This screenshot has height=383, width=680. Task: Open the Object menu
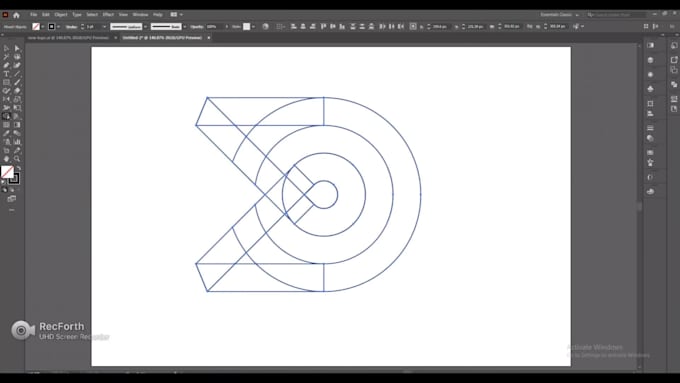[61, 15]
